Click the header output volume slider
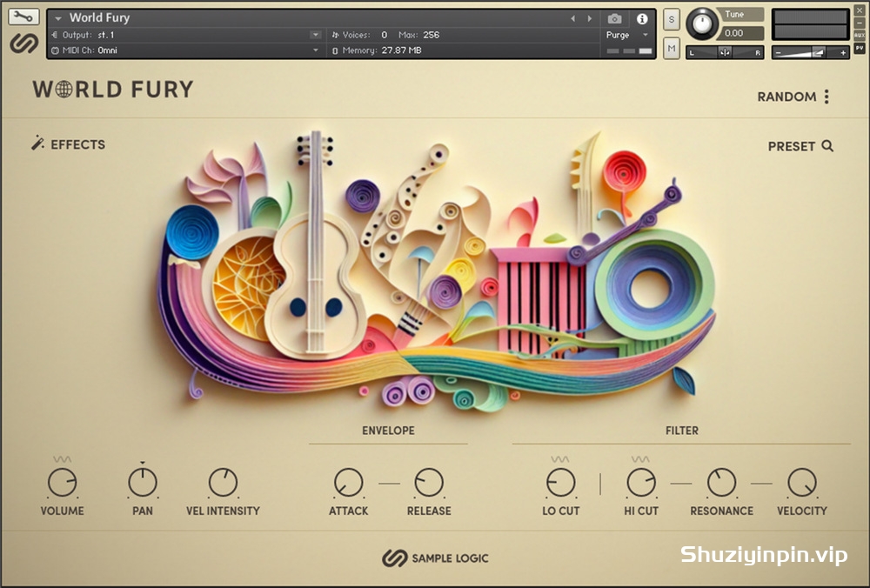 coord(811,53)
